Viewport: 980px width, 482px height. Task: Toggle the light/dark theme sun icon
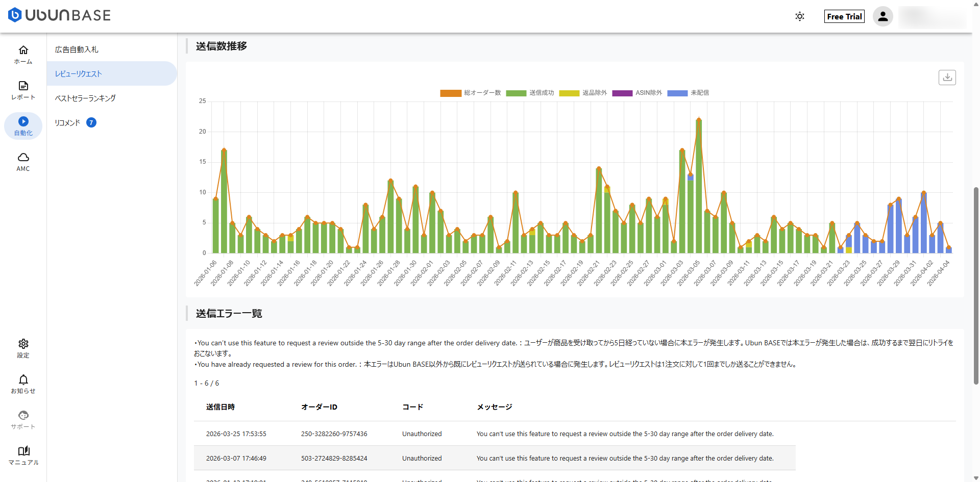click(x=800, y=16)
